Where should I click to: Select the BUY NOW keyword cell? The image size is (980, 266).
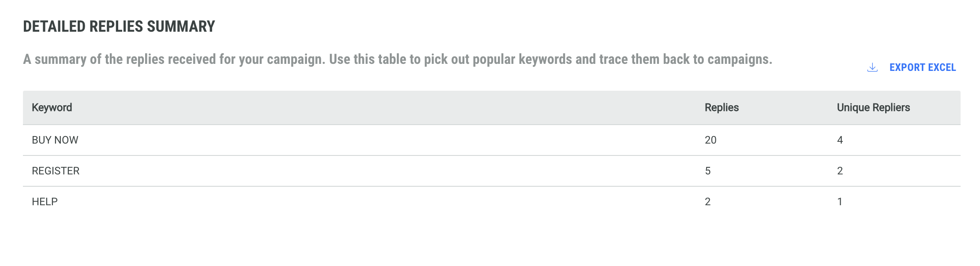(x=55, y=140)
